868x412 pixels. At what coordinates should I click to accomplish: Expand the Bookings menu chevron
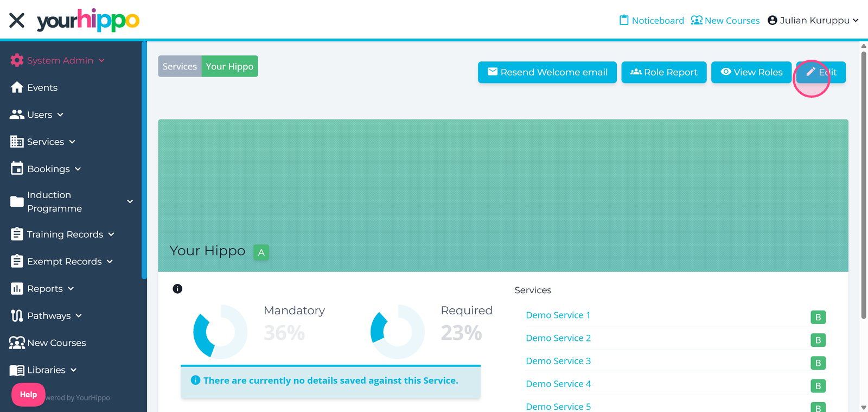[78, 169]
